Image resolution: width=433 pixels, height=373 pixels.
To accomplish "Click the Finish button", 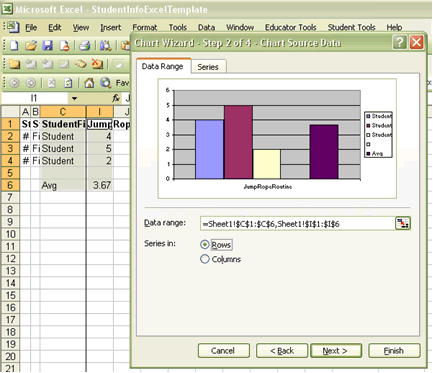I will point(394,351).
